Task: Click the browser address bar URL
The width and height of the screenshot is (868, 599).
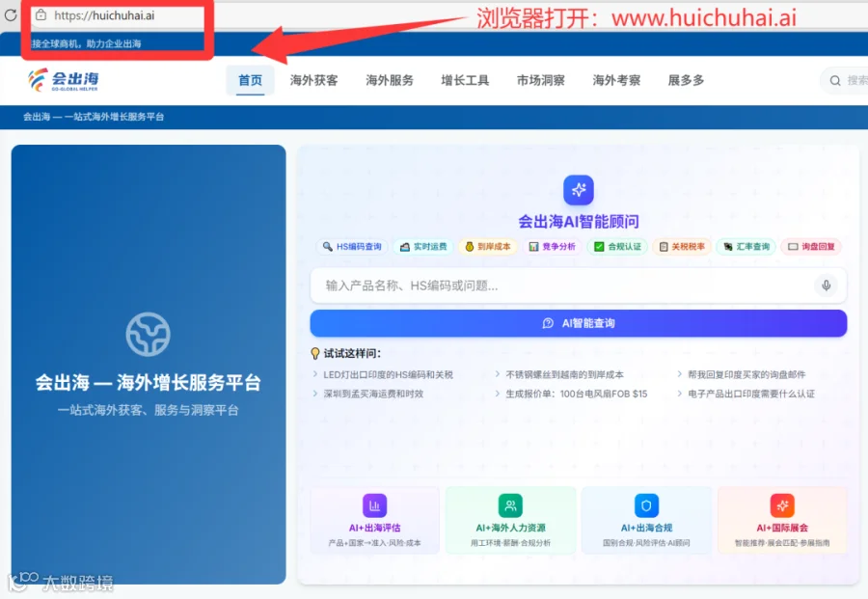Action: [x=104, y=15]
